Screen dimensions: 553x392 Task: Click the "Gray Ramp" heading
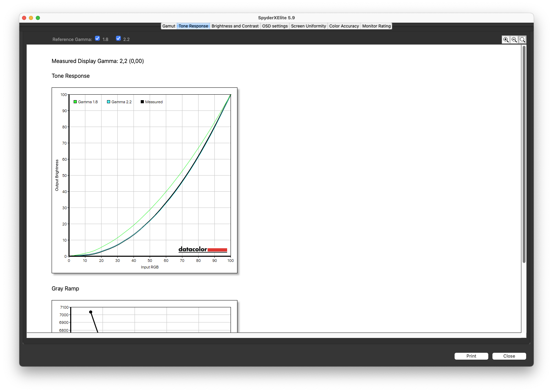[65, 289]
